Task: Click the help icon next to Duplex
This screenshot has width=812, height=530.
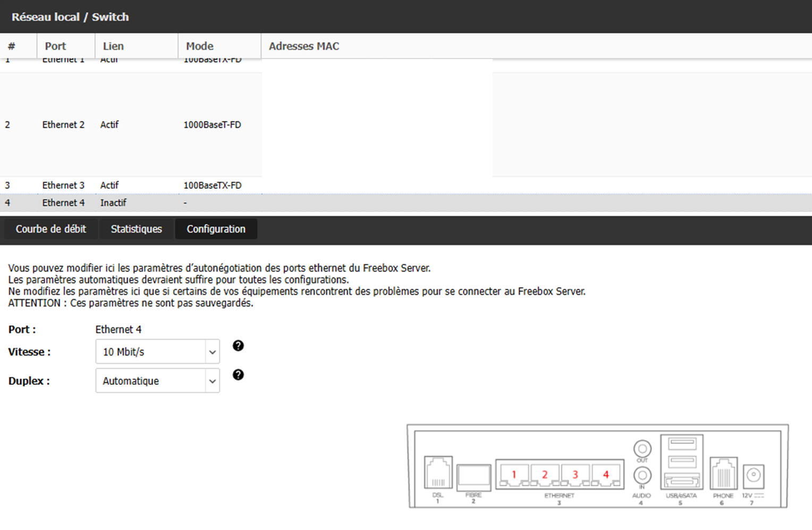Action: pyautogui.click(x=238, y=375)
